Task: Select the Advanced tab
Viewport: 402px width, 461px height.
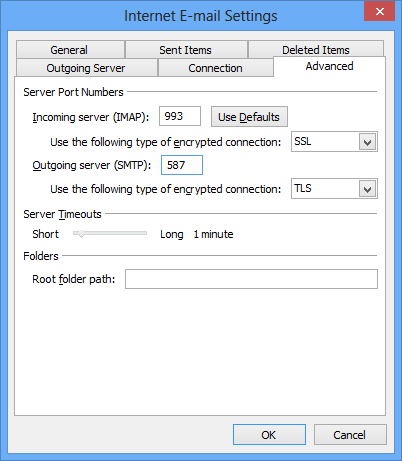Action: click(x=329, y=66)
